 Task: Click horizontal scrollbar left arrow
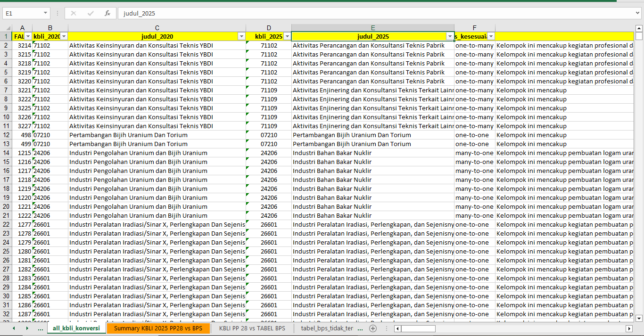[397, 328]
